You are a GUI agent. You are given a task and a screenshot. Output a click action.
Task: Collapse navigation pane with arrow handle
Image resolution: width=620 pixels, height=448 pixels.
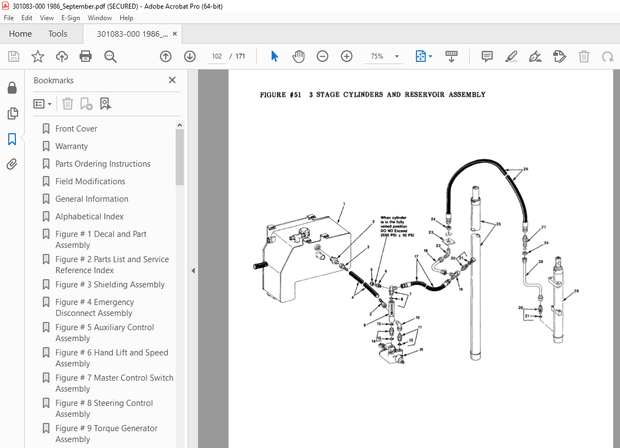coord(193,271)
